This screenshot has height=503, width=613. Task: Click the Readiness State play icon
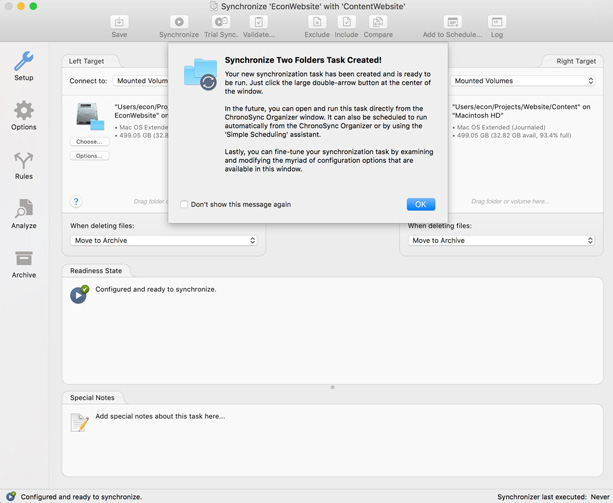pyautogui.click(x=79, y=294)
